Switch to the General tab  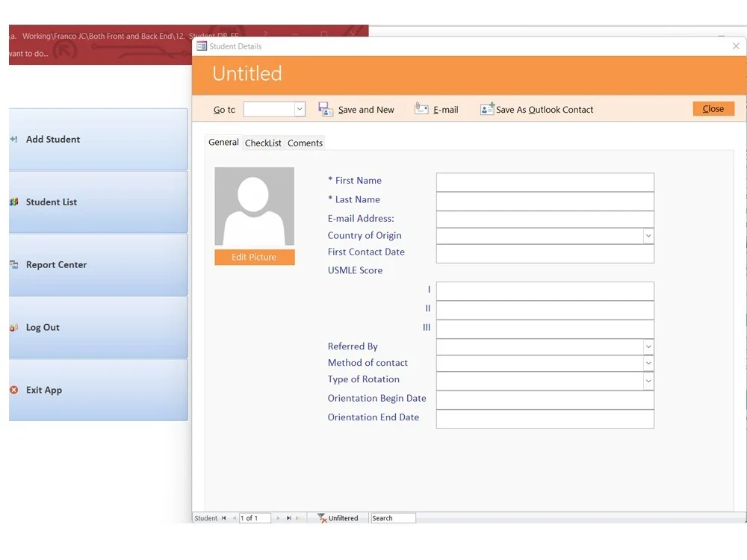click(x=223, y=143)
